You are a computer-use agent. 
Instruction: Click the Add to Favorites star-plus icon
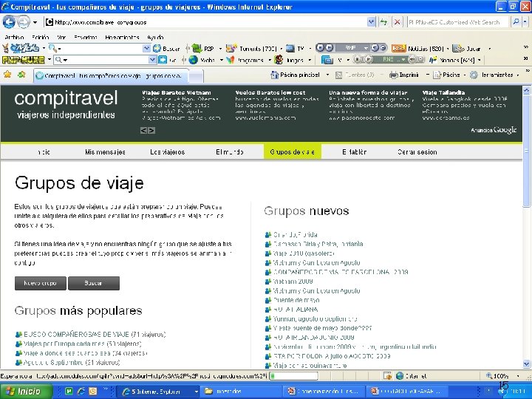point(21,75)
